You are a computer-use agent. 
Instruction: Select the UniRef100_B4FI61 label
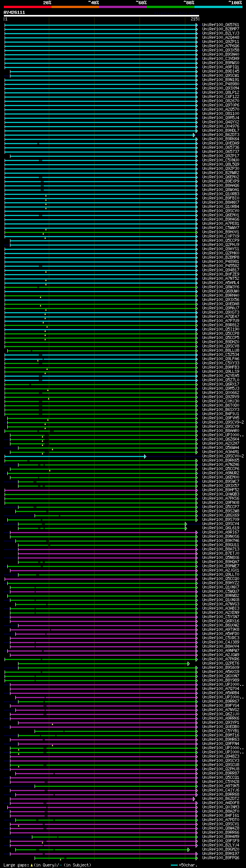(221, 815)
